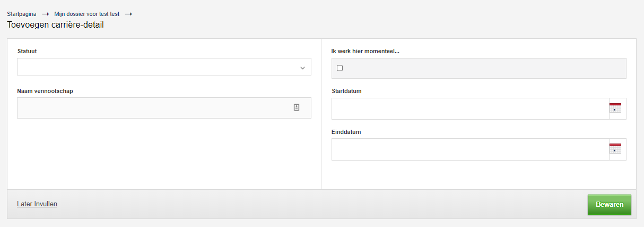Focus the Startdatum text field

[470, 108]
